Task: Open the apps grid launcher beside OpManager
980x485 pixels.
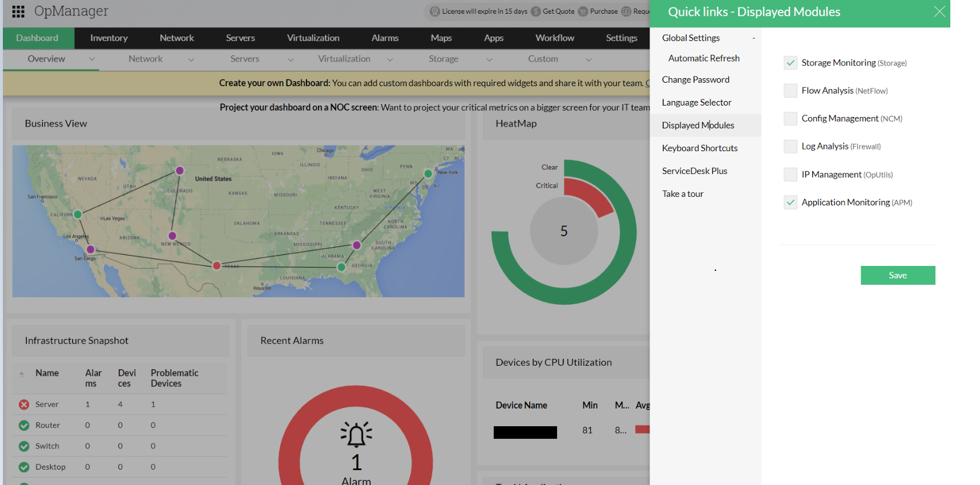Action: point(18,11)
